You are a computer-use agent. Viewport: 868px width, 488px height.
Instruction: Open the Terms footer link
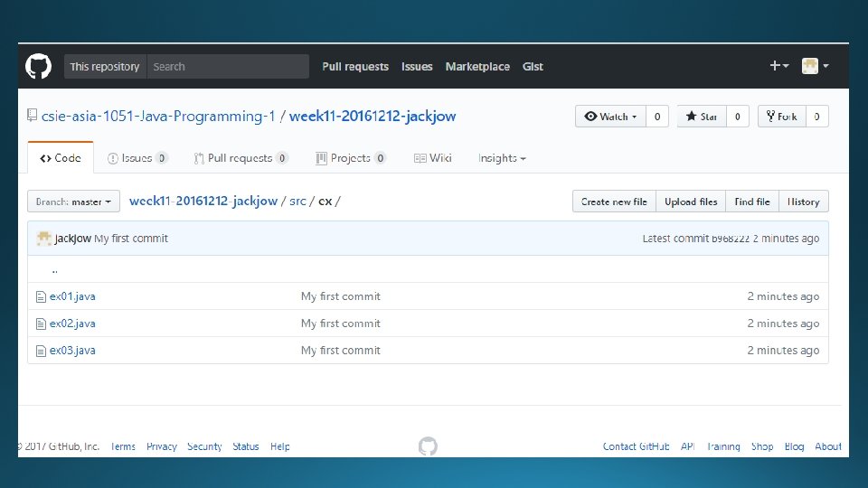coord(122,446)
